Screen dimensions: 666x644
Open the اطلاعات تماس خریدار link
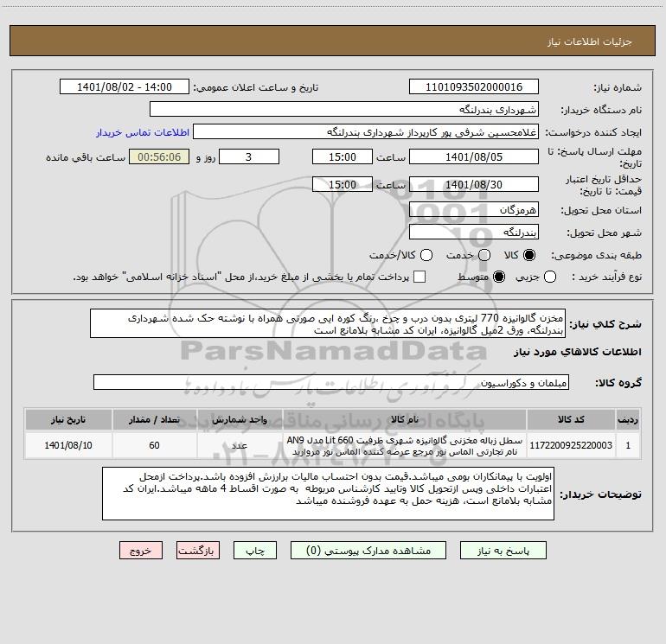click(x=143, y=132)
